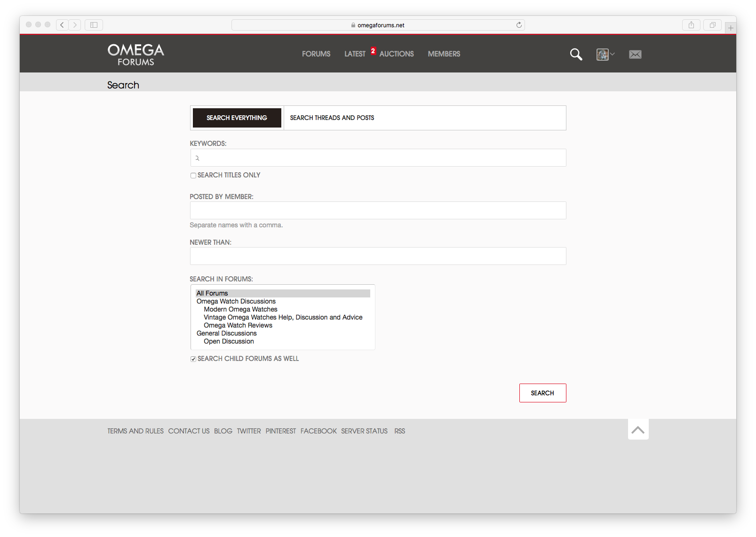This screenshot has height=537, width=756.
Task: Enable Search Titles Only checkbox
Action: click(x=193, y=176)
